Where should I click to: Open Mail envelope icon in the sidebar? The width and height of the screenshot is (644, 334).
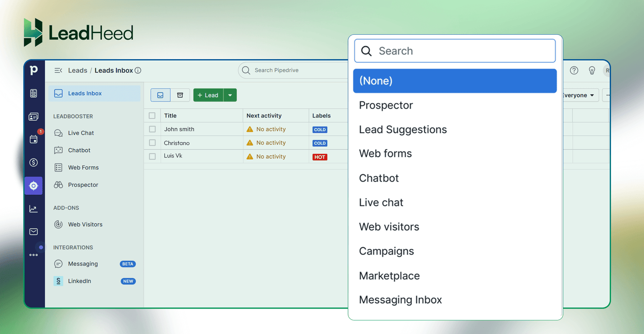(x=34, y=232)
